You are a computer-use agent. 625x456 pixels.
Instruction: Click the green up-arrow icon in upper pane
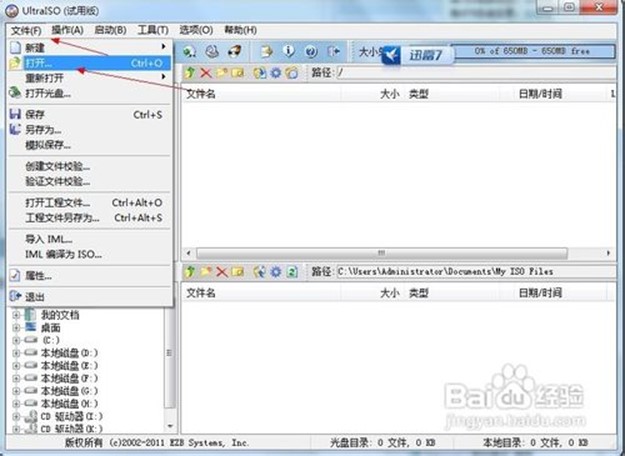tap(190, 73)
